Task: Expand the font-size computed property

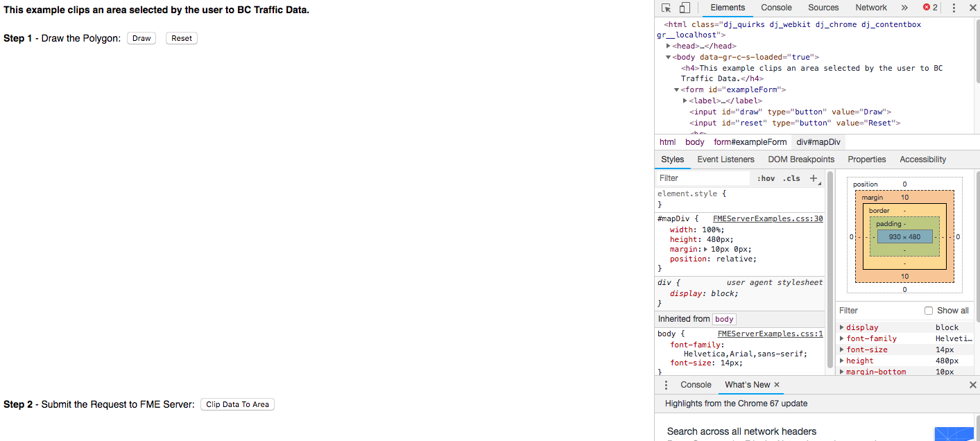Action: tap(842, 350)
